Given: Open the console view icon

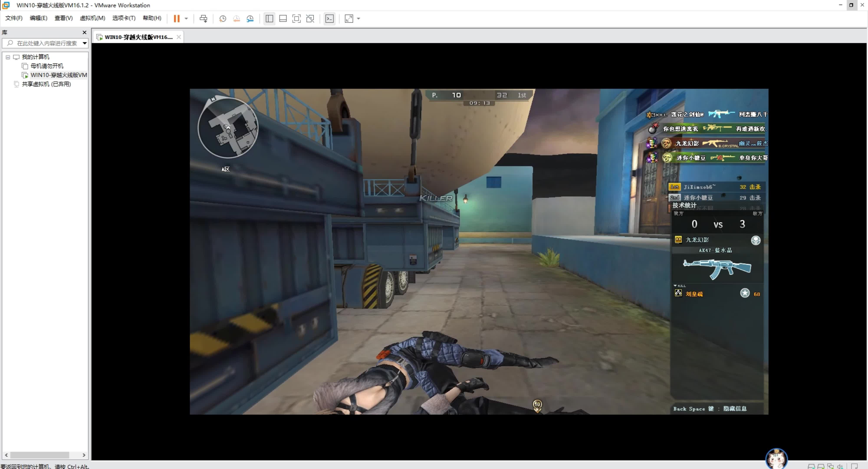Looking at the screenshot, I should 329,18.
